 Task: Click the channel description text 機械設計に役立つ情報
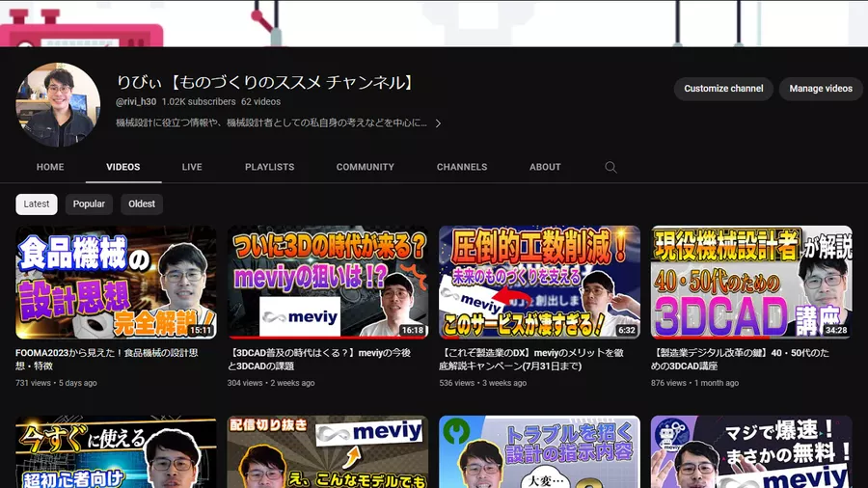click(271, 122)
